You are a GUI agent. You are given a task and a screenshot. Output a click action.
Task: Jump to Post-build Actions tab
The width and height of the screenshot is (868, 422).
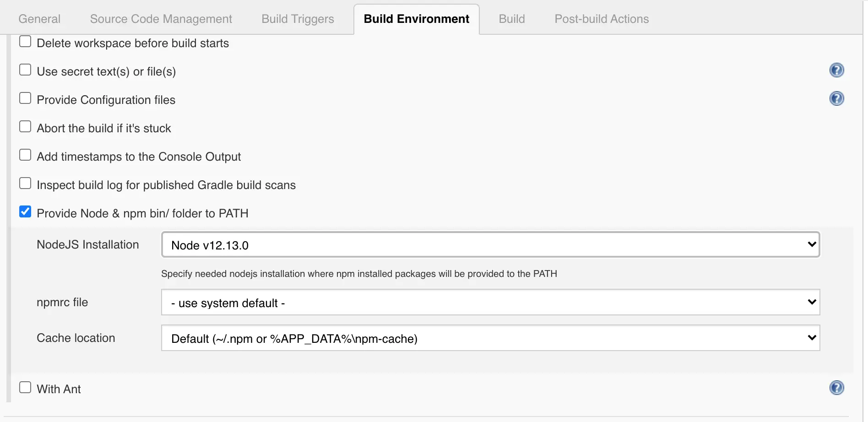602,19
